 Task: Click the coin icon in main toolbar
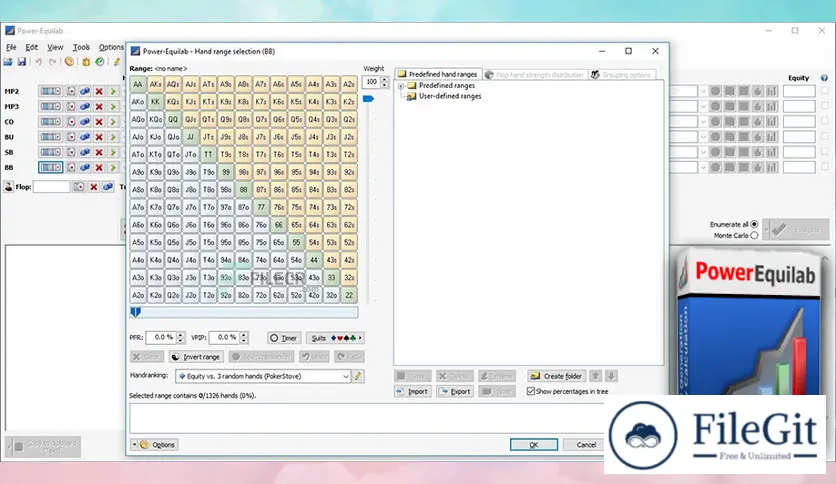click(x=69, y=62)
